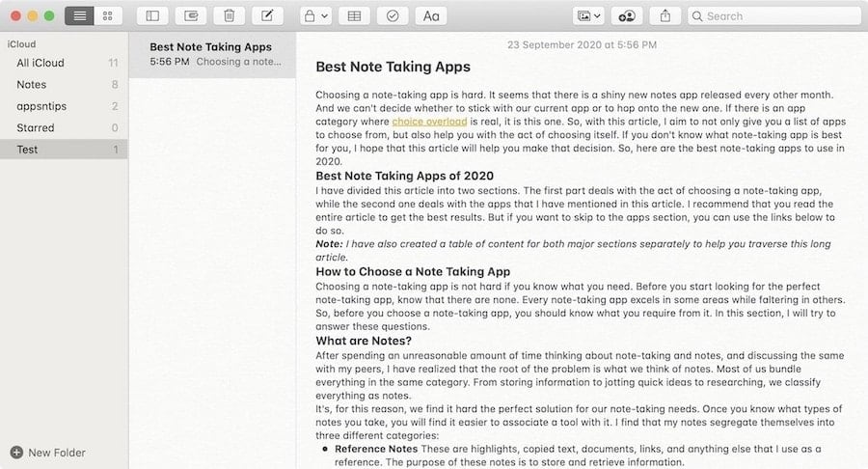
Task: Select the Best Note Taking Apps note
Action: [x=211, y=54]
